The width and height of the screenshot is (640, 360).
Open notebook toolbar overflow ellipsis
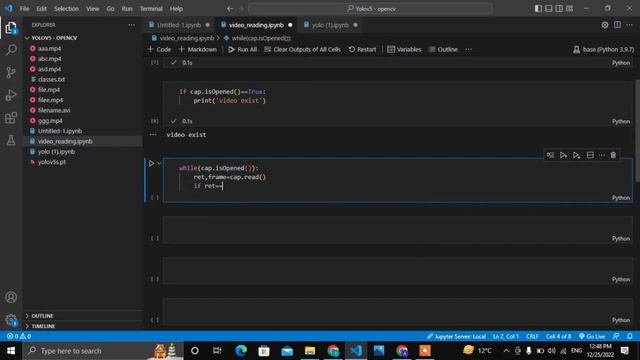tap(468, 49)
